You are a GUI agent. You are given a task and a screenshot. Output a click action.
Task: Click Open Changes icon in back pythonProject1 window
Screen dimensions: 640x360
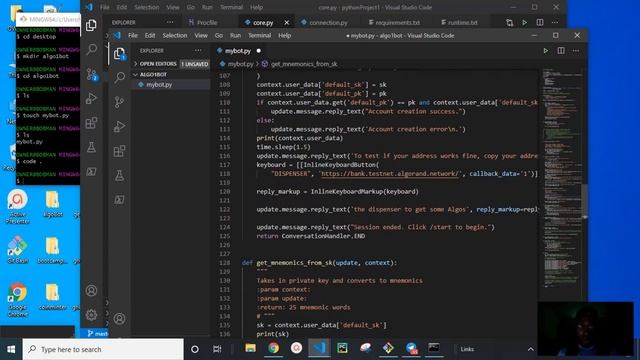pos(509,22)
